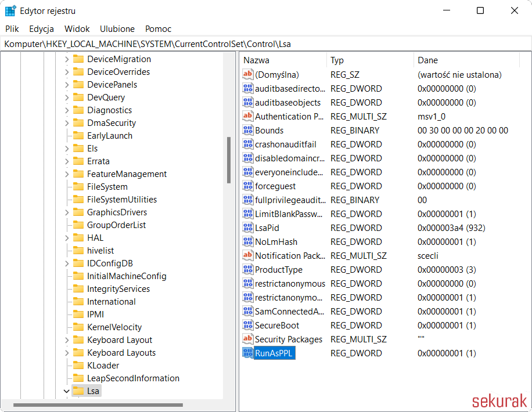This screenshot has height=412, width=532.
Task: Collapse the Lsa key
Action: [x=66, y=391]
